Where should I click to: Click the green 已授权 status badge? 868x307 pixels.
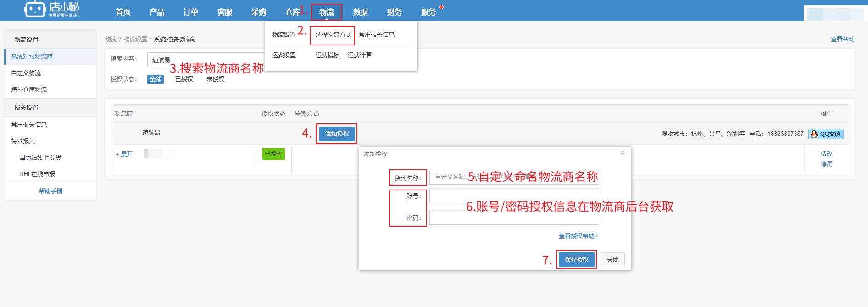[273, 154]
